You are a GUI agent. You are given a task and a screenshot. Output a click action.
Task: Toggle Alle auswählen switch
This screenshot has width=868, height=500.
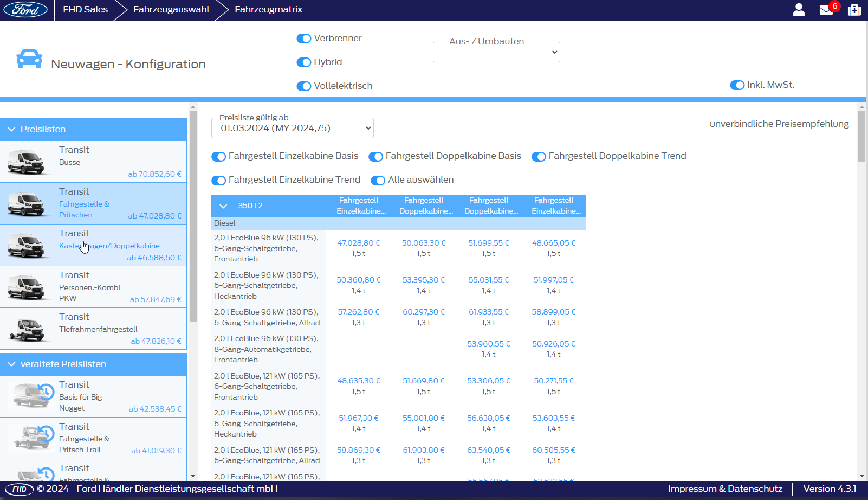(378, 181)
